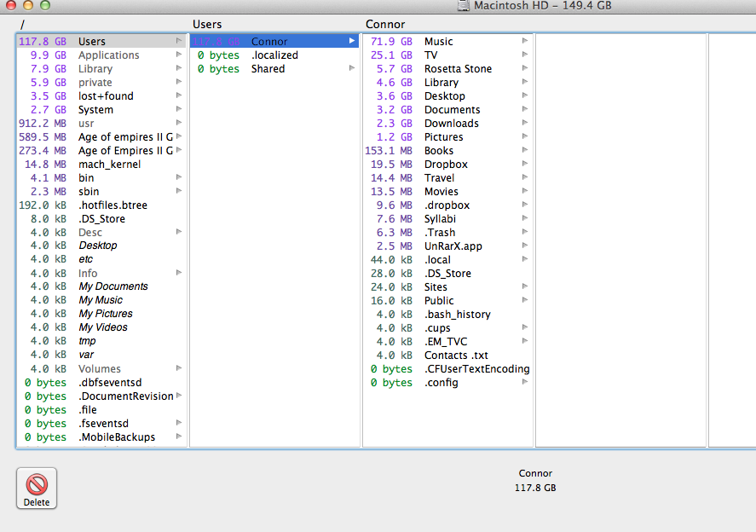Select the .dbfseventsd file row

pos(101,383)
